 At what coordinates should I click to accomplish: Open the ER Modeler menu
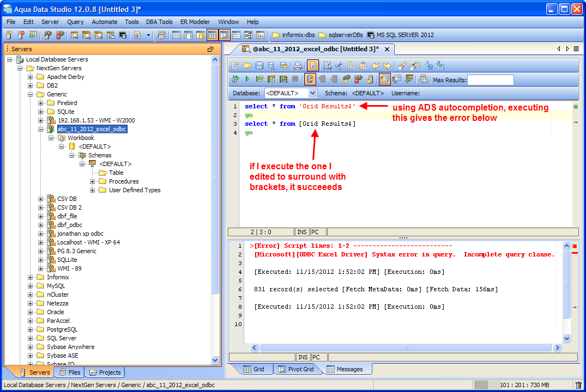pos(195,22)
